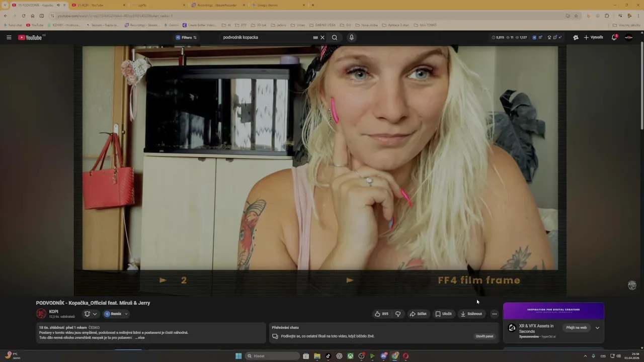The height and width of the screenshot is (362, 644).
Task: Open the Nova vlčka bookmark folder
Action: pyautogui.click(x=366, y=25)
